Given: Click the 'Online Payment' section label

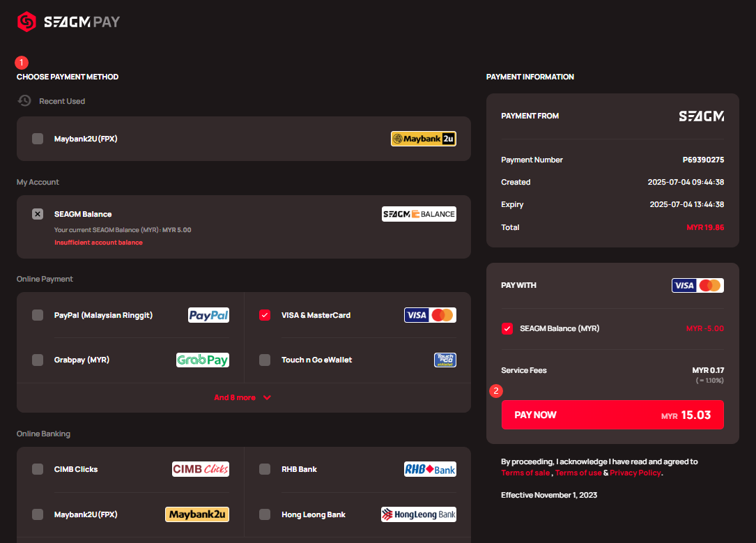Looking at the screenshot, I should (x=45, y=280).
